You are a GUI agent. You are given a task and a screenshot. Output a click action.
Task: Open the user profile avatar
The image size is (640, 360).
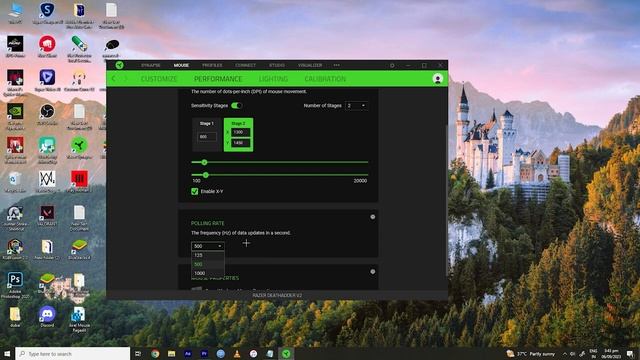point(438,79)
